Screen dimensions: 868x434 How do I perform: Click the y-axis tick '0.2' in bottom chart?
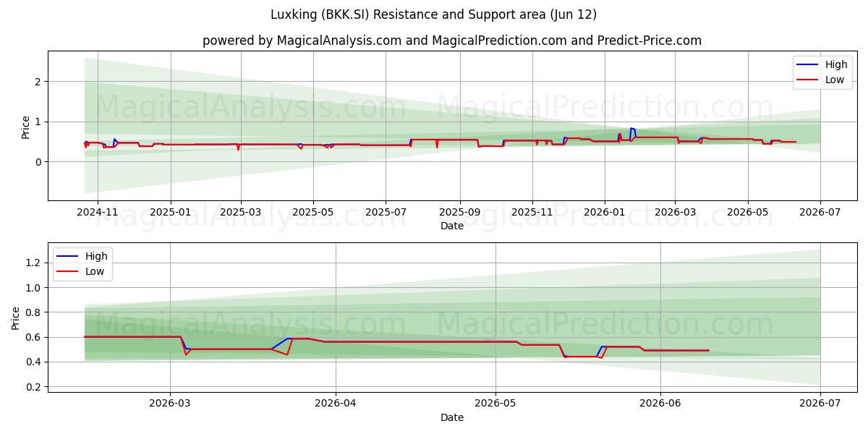[35, 388]
